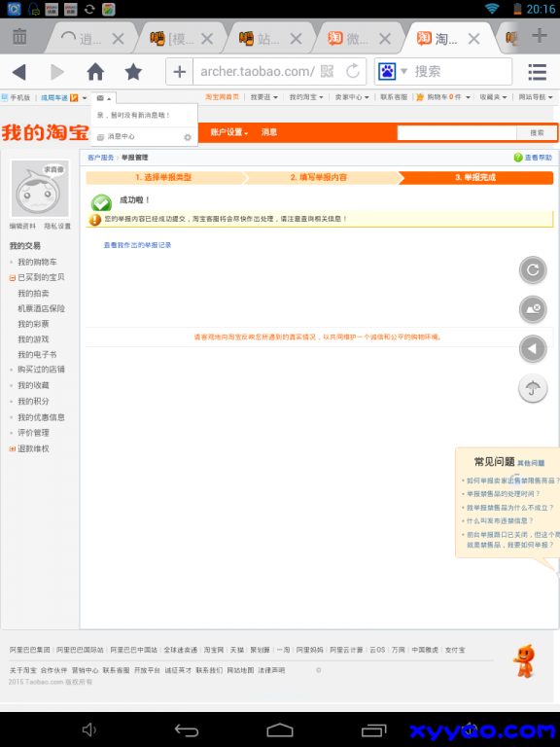Screen dimensions: 560x747
Task: Open the 购物车 shopping cart dropdown
Action: [x=443, y=97]
